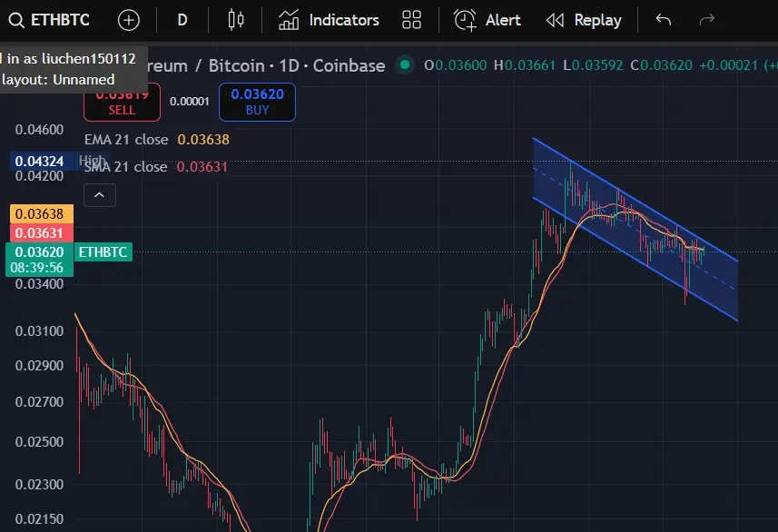
Task: Click the red SELL price button
Action: 122,103
